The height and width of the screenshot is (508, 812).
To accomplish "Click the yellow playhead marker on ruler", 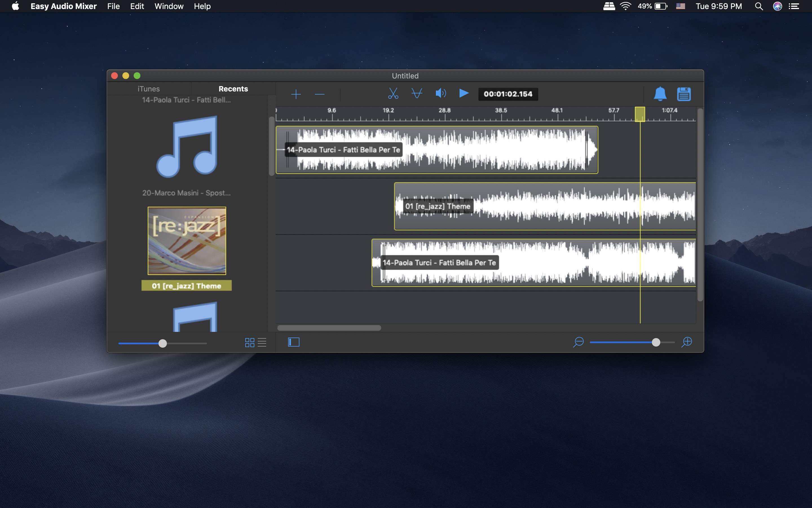I will (x=639, y=114).
